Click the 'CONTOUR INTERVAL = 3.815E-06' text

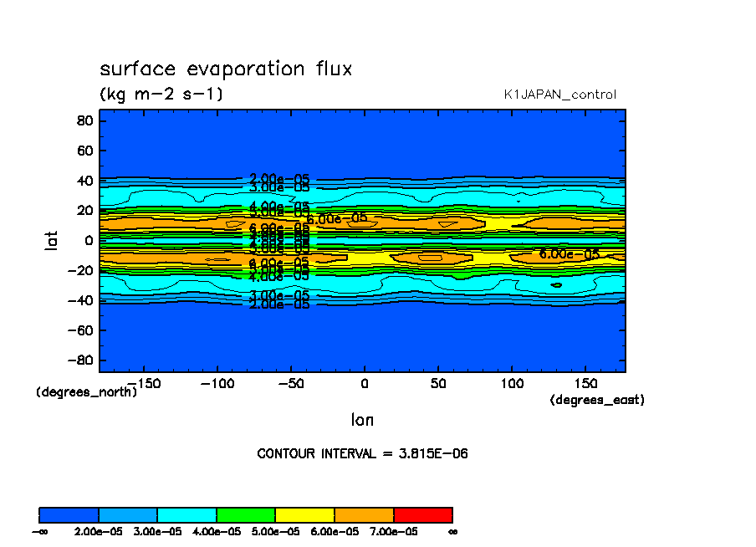(362, 454)
